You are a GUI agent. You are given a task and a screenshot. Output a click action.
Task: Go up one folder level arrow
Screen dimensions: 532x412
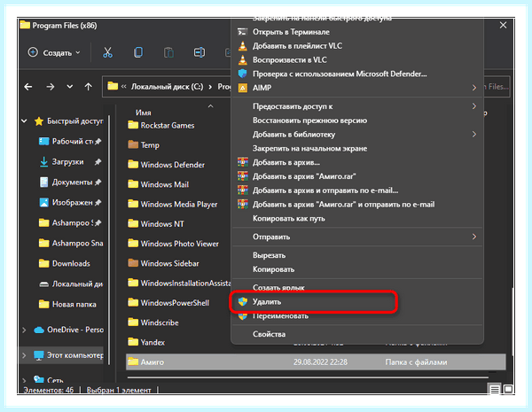[x=88, y=87]
